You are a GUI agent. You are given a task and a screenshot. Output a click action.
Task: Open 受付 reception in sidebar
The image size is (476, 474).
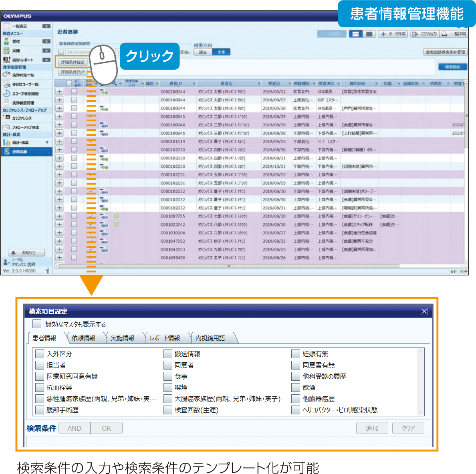[x=16, y=42]
